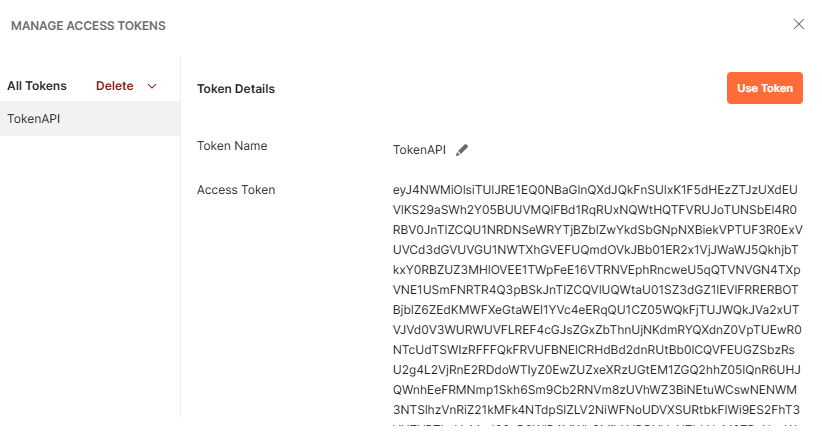Click the red Delete button
The width and height of the screenshot is (822, 434).
pyautogui.click(x=115, y=86)
